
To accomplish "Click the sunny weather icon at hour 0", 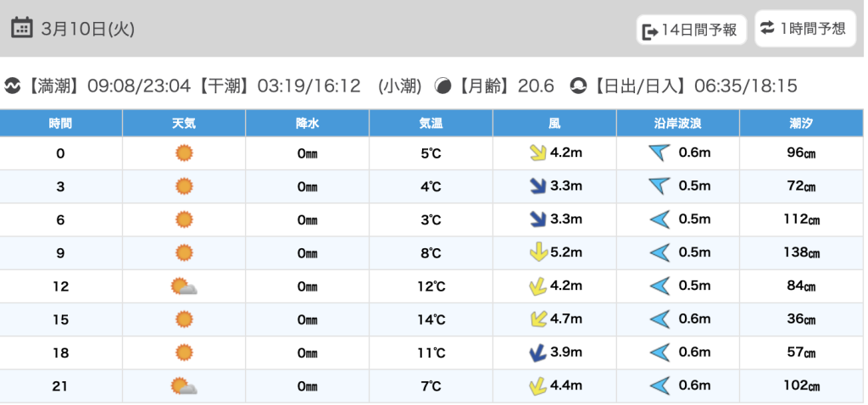I will pyautogui.click(x=184, y=153).
